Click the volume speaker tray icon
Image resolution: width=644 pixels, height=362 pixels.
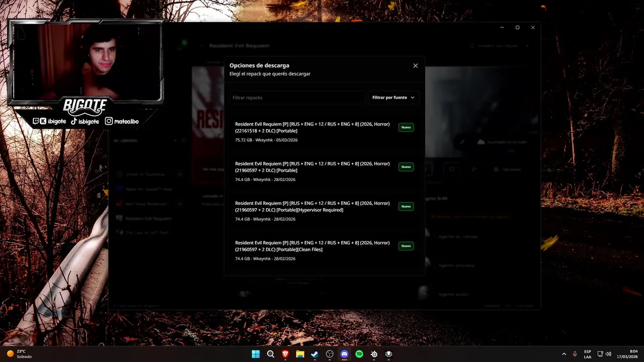coord(608,354)
